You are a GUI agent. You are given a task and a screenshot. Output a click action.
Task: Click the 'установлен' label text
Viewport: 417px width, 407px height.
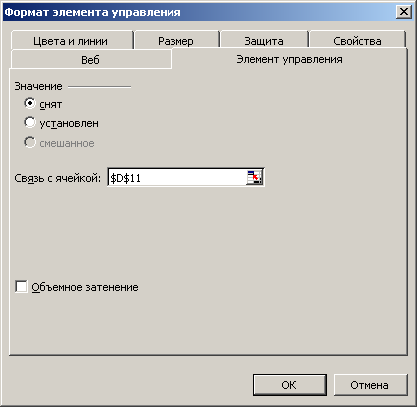coord(69,123)
